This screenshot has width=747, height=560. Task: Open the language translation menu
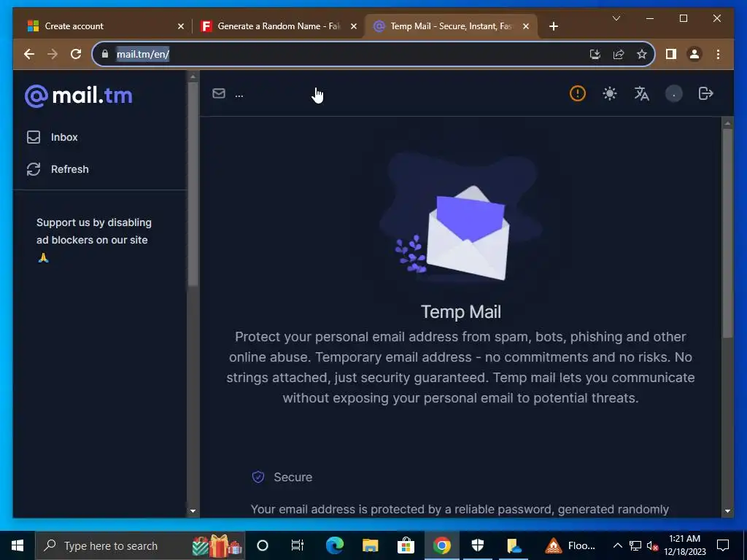click(641, 93)
